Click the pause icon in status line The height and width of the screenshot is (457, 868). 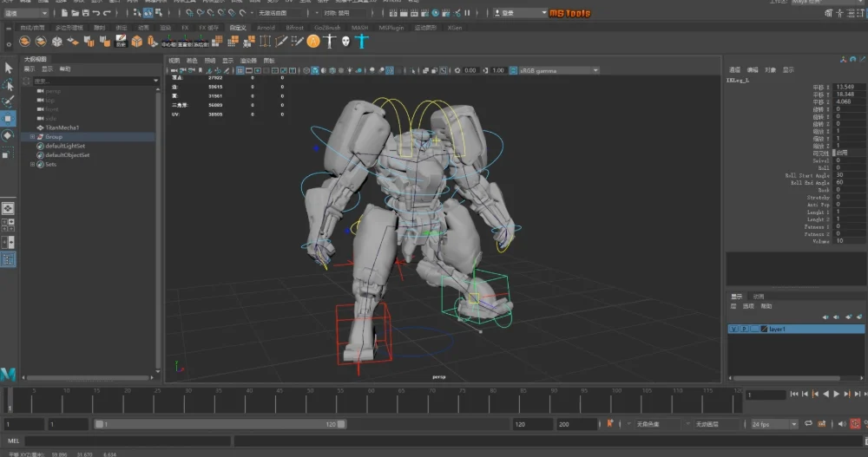coord(467,13)
